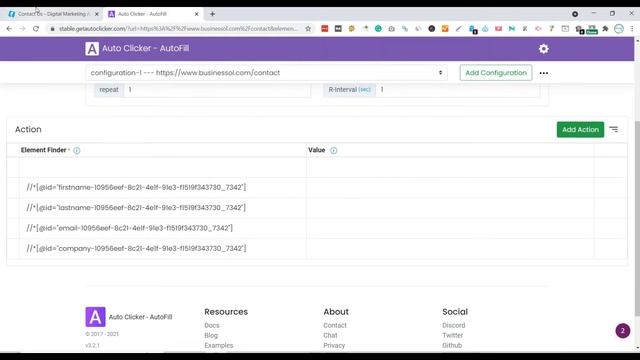The height and width of the screenshot is (360, 640).
Task: Click the lastname element finder row
Action: click(162, 208)
